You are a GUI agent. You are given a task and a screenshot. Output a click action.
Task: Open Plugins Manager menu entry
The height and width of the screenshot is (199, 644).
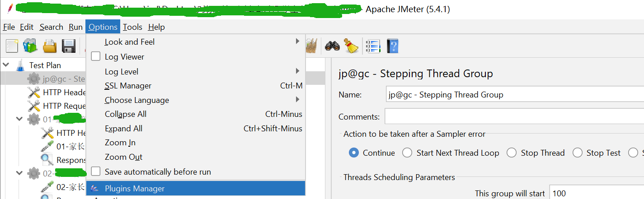point(196,189)
